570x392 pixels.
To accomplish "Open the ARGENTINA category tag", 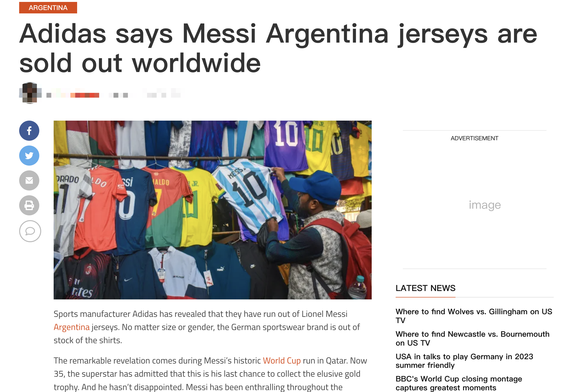I will 48,8.
